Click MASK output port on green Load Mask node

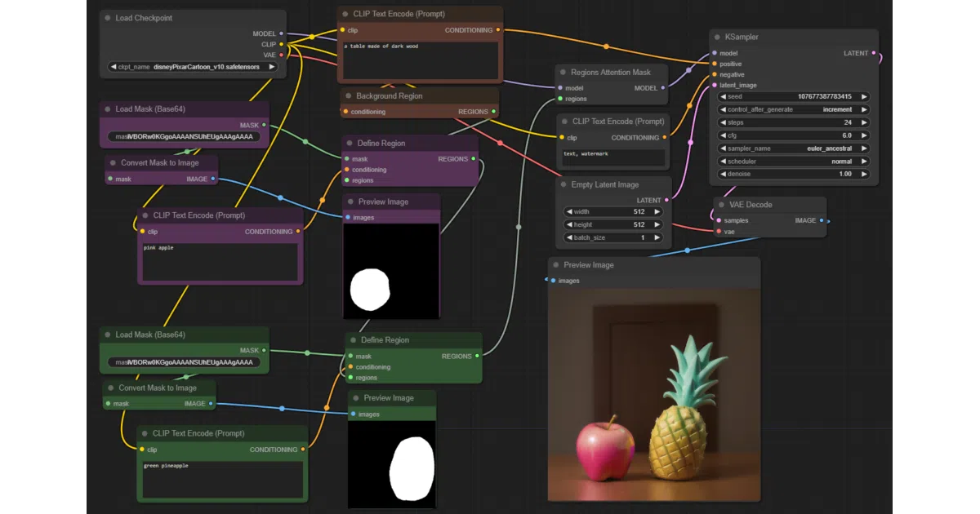point(264,351)
